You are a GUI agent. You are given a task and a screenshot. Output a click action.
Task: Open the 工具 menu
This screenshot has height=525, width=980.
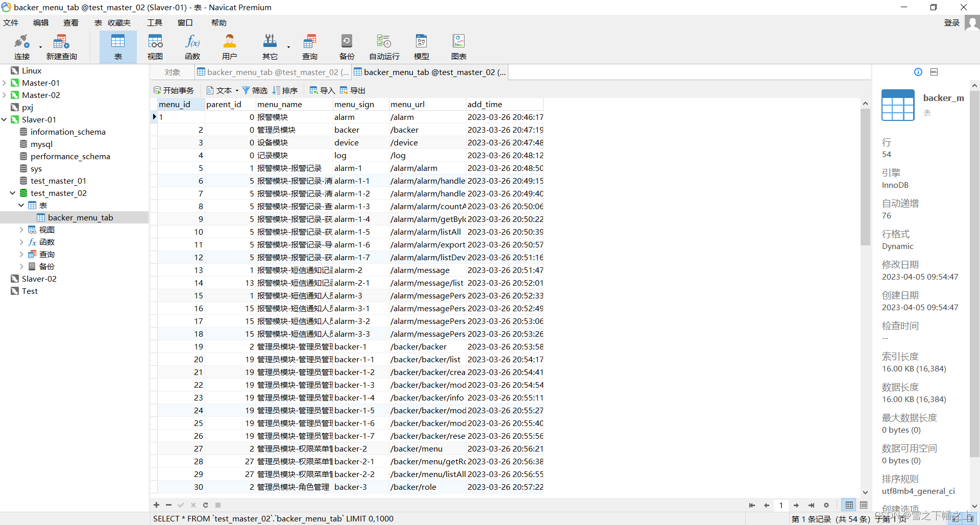click(155, 23)
